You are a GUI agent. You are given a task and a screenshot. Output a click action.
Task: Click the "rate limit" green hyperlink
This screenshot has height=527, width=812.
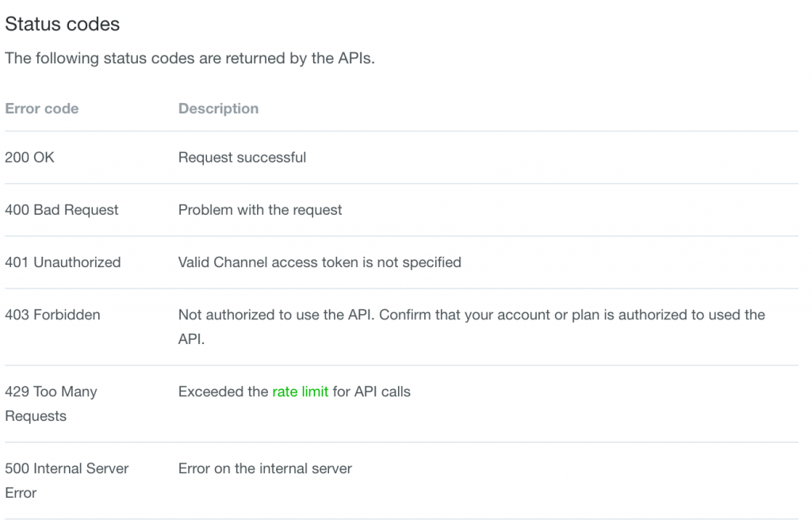[300, 391]
